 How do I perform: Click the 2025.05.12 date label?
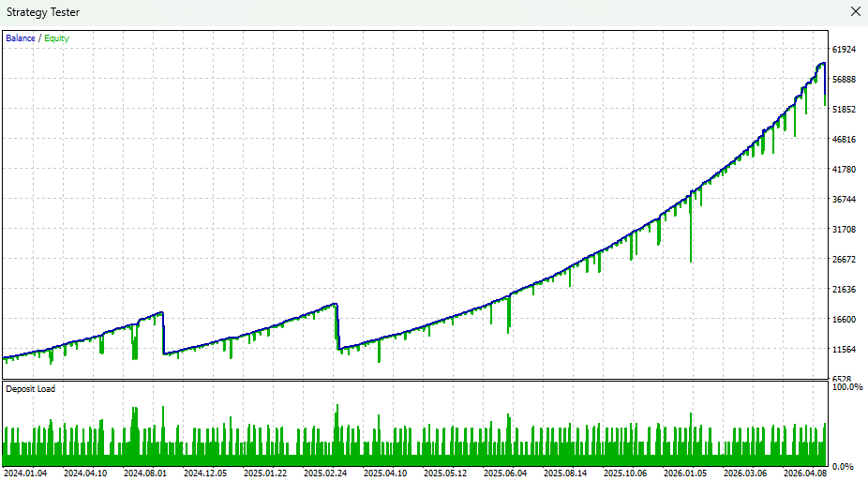coord(445,473)
